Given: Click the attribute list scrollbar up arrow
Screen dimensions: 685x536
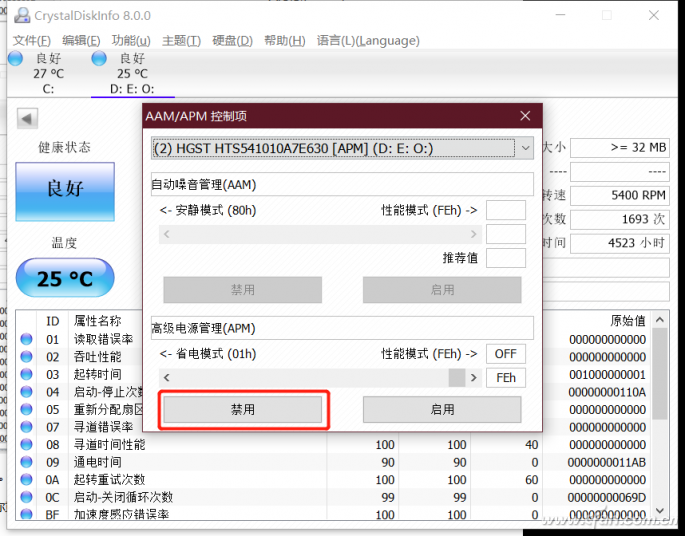Looking at the screenshot, I should (x=660, y=320).
